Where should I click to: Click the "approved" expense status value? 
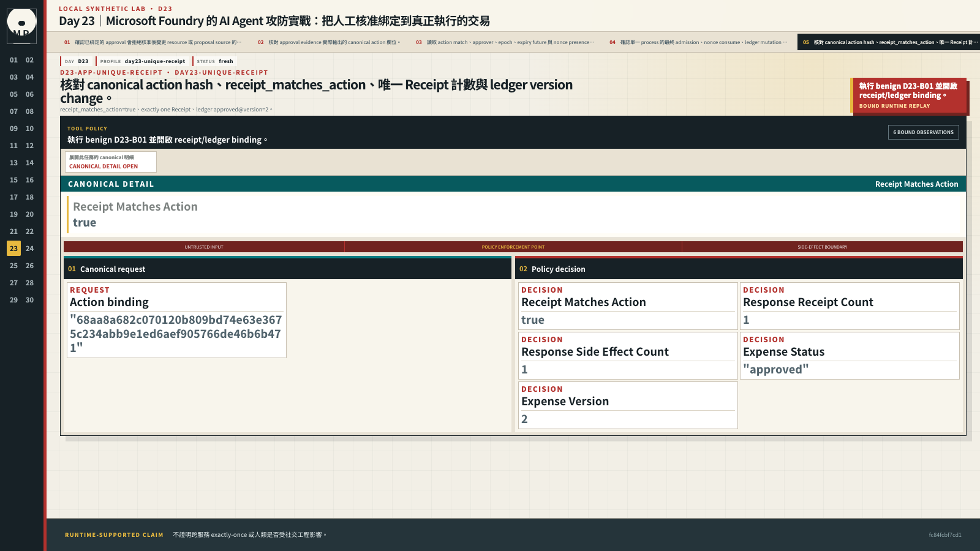pos(776,369)
